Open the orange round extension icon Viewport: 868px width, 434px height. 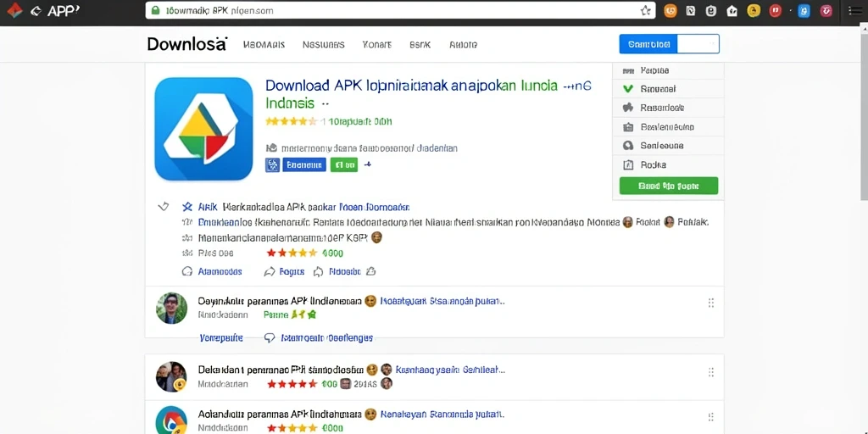click(670, 10)
